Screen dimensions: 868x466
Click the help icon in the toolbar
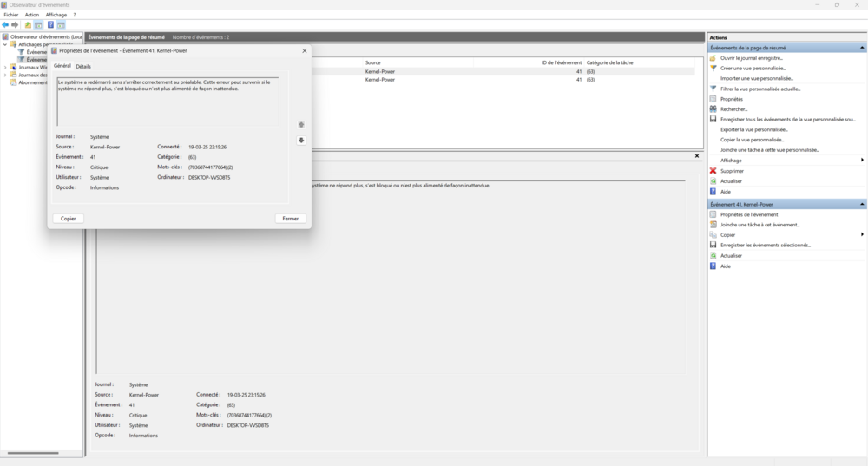50,25
